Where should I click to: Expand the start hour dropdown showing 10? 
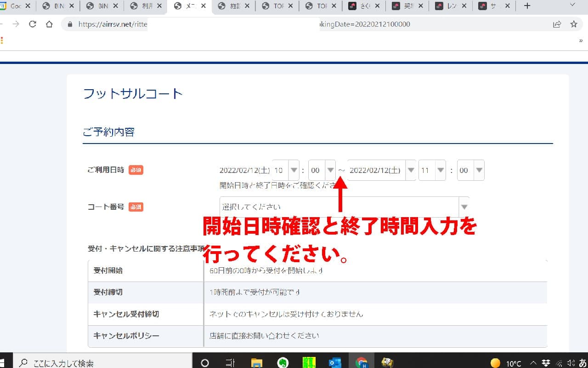tap(286, 170)
